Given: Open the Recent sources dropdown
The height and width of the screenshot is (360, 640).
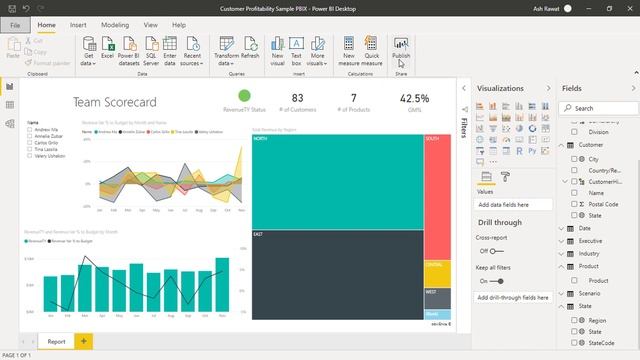Looking at the screenshot, I should [192, 60].
